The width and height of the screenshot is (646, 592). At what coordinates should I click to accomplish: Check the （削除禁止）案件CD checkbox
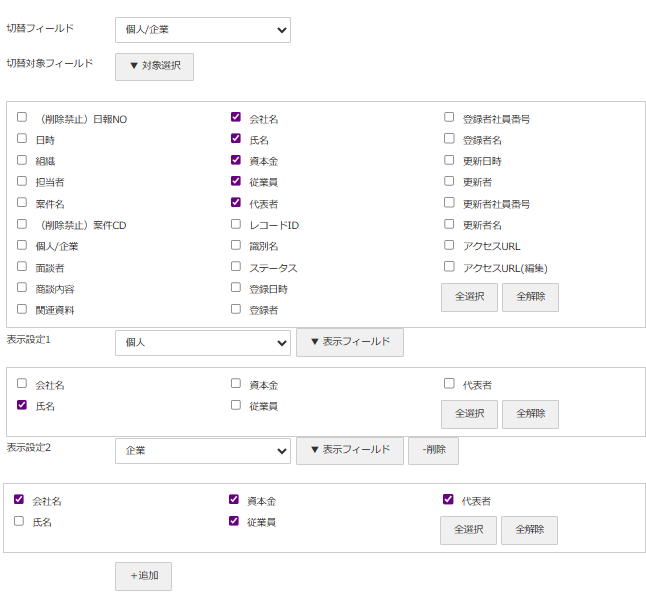[22, 224]
